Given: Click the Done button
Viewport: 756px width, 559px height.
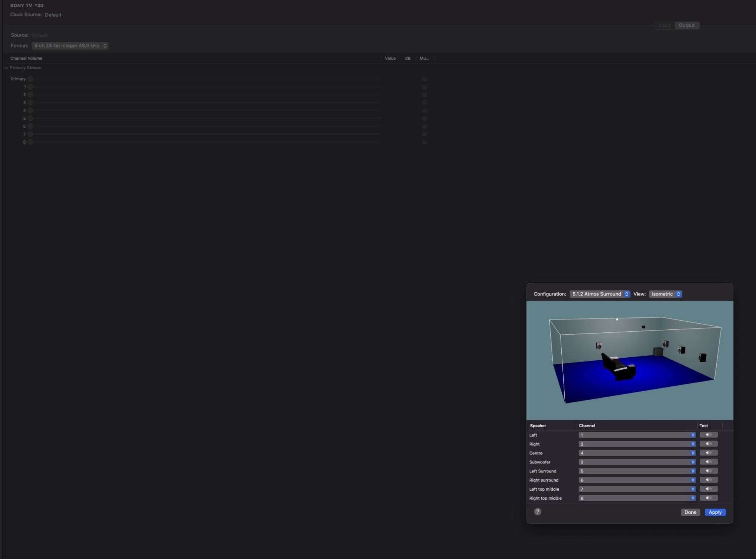Looking at the screenshot, I should point(690,512).
